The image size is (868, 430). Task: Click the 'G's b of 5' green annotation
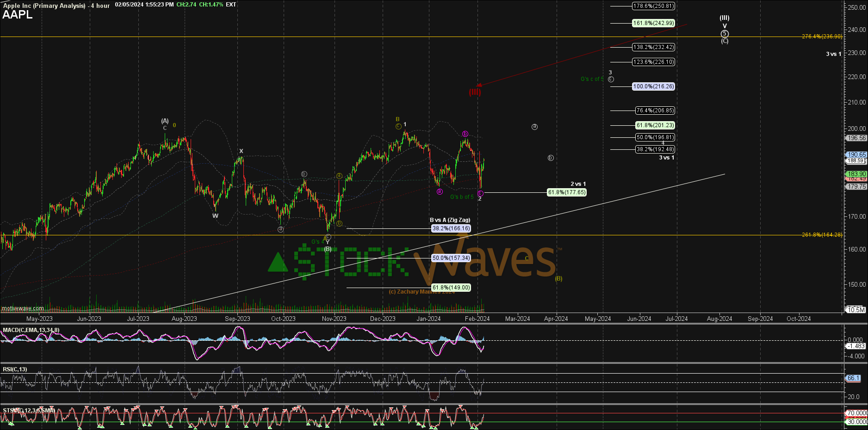coord(462,197)
